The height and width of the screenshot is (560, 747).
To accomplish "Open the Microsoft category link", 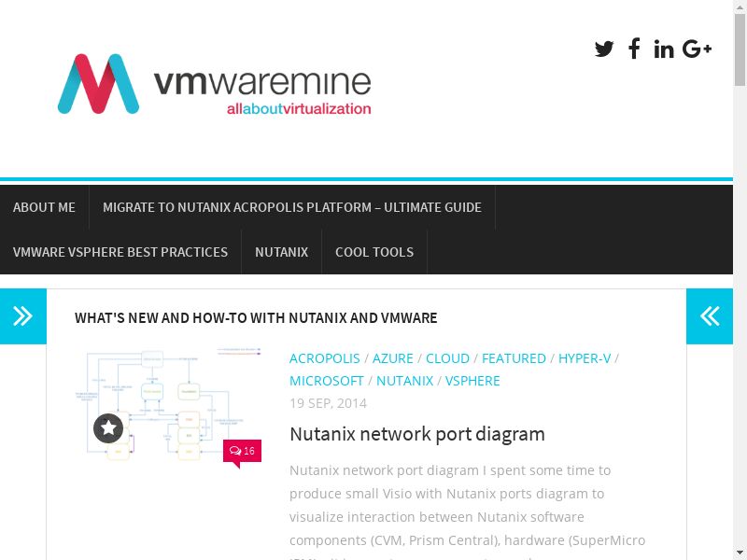I will (327, 381).
